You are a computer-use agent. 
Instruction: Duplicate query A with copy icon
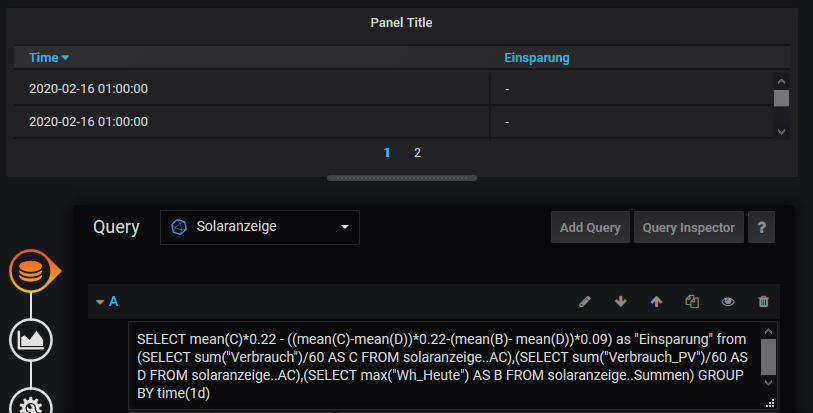tap(692, 301)
